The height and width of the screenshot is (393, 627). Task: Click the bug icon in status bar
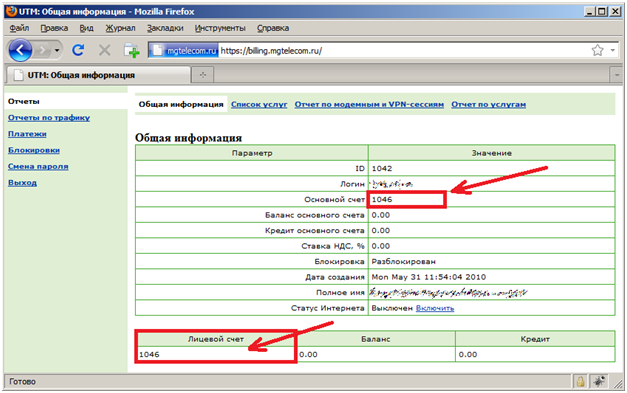599,382
